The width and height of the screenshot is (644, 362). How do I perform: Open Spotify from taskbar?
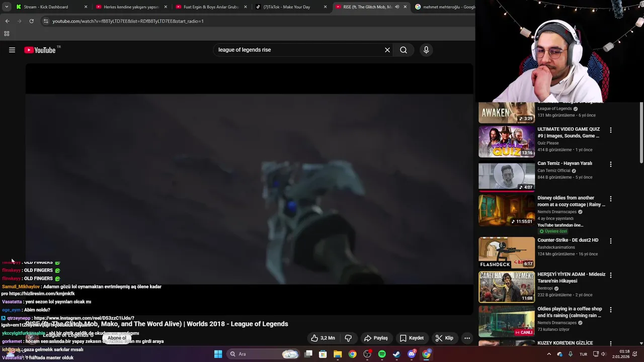(x=382, y=354)
